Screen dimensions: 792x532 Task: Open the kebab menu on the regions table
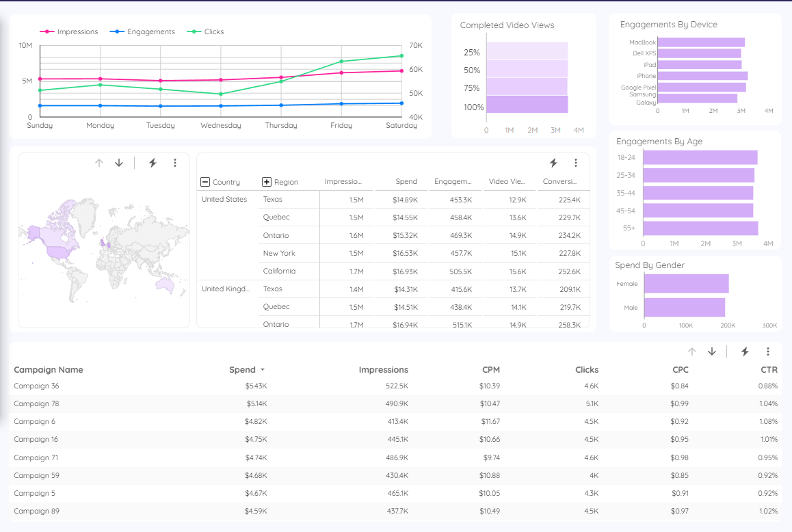click(575, 162)
